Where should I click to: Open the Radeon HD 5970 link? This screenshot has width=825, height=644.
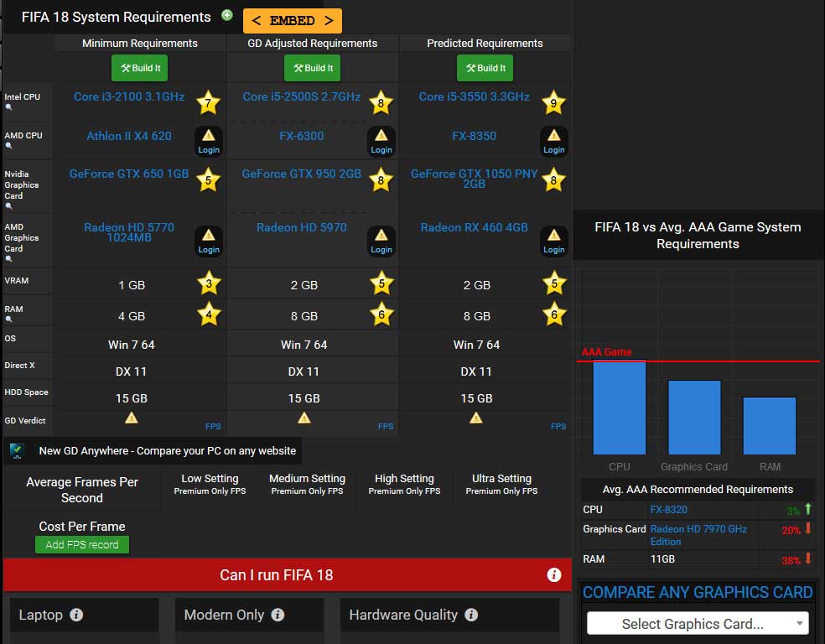[x=302, y=228]
